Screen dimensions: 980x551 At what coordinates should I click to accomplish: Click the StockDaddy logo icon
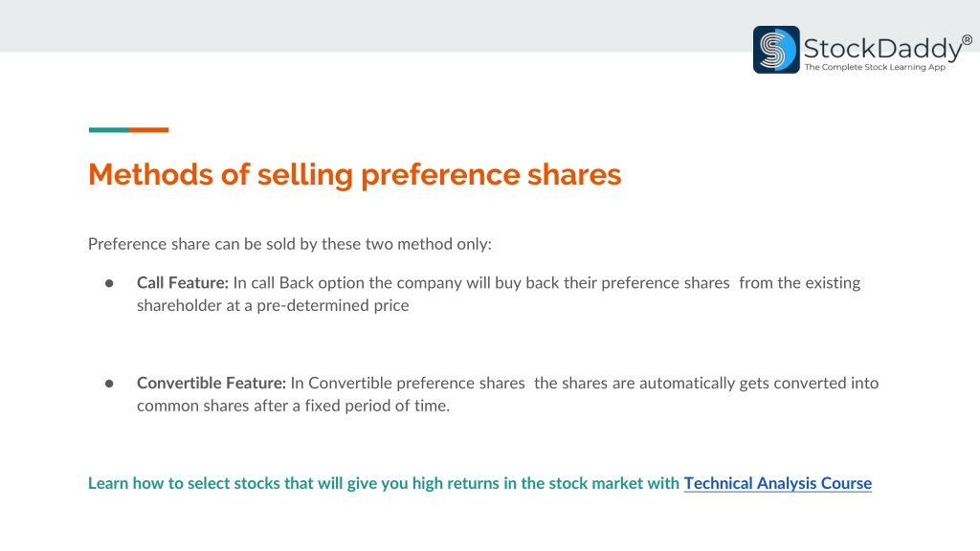click(x=775, y=50)
